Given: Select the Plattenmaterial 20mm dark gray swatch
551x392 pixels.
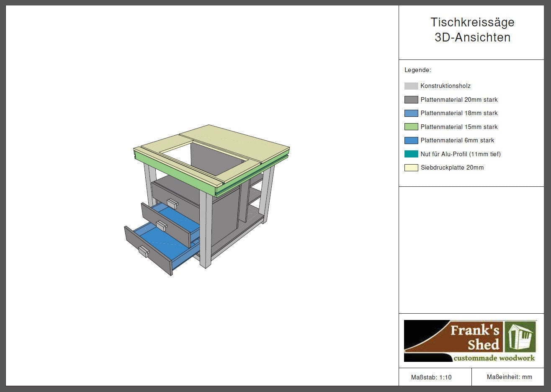Looking at the screenshot, I should [411, 100].
